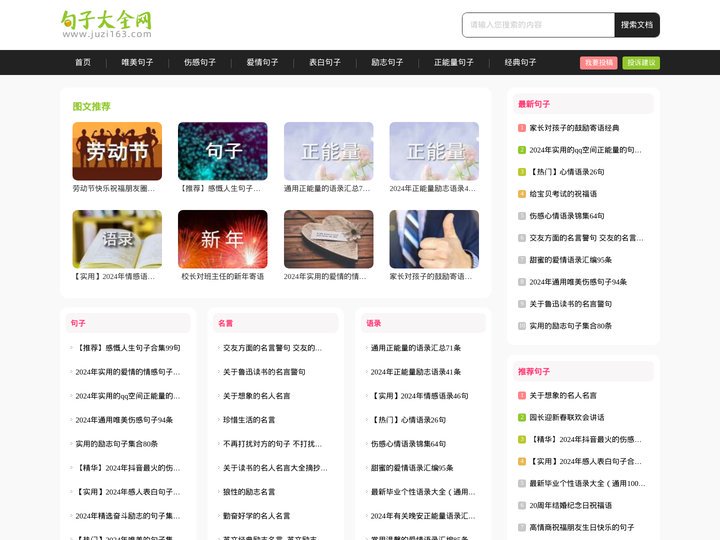Open 关于鲁迅读书的名言警句 in 名言 list
This screenshot has width=720, height=540.
click(x=264, y=372)
